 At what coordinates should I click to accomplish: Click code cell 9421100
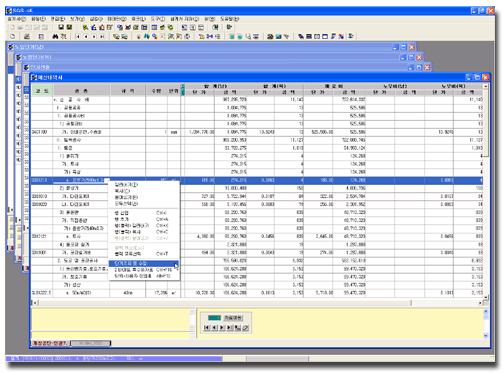coord(42,132)
